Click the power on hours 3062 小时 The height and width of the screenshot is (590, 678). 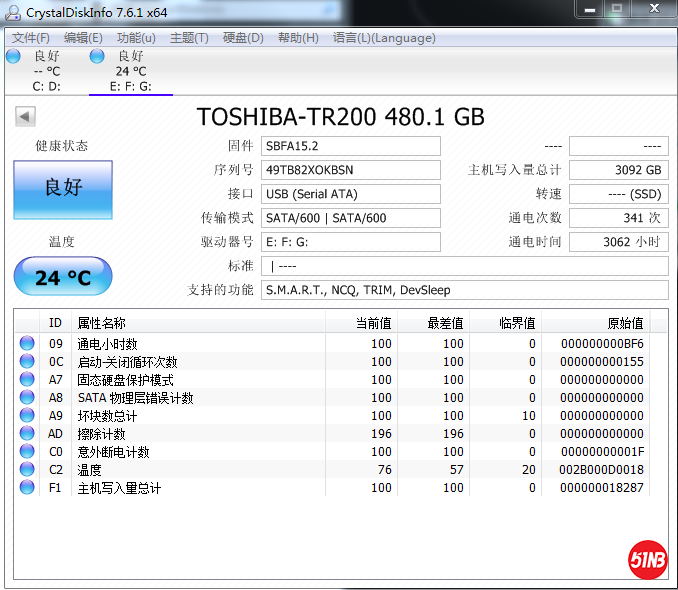point(619,242)
